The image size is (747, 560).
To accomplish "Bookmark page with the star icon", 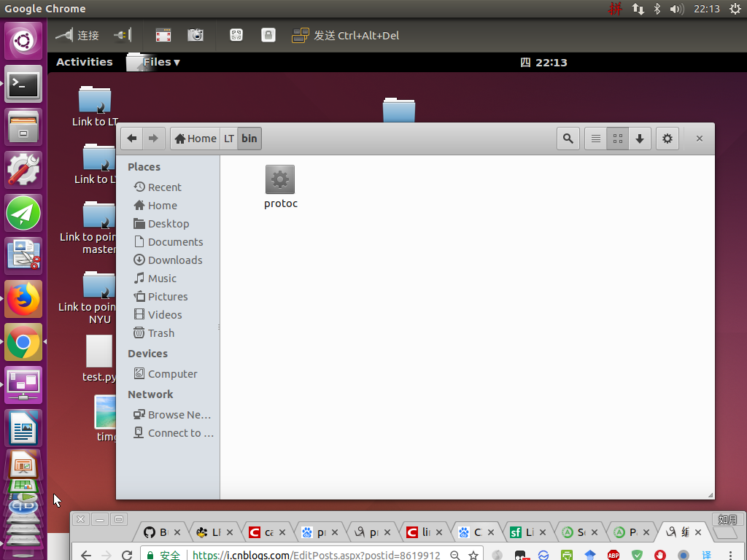I will (473, 555).
